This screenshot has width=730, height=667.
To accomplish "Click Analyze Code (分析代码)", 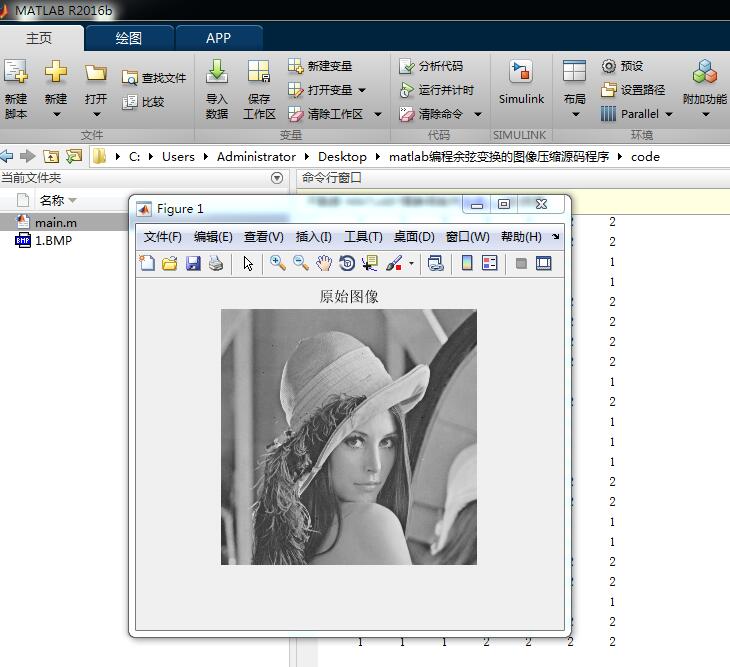I will tap(431, 66).
